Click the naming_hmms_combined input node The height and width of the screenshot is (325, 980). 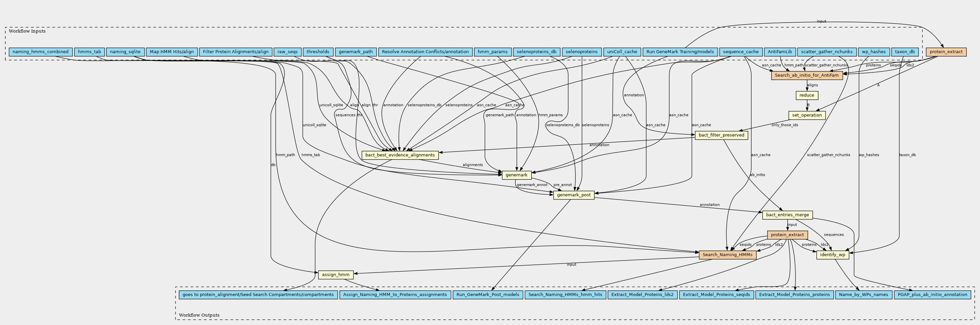coord(40,52)
